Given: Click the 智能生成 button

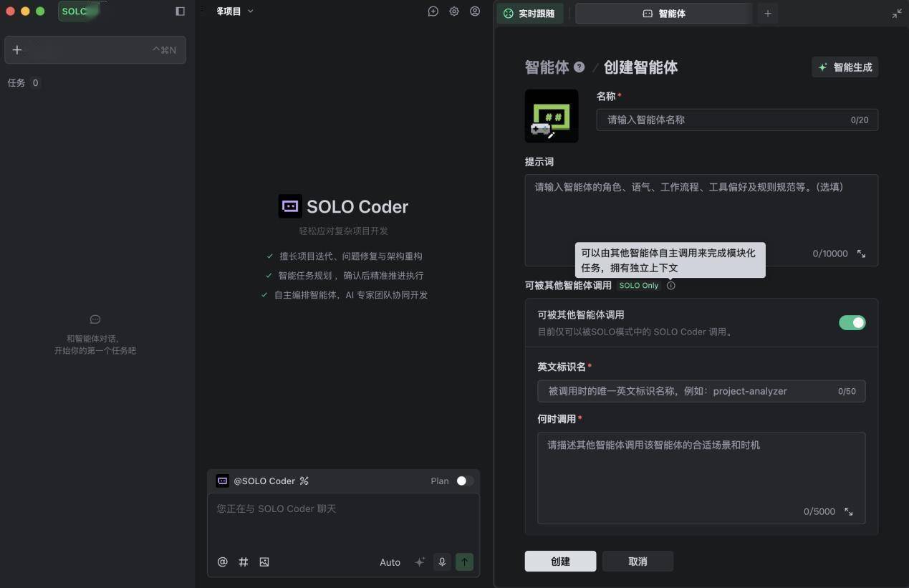Looking at the screenshot, I should pyautogui.click(x=845, y=67).
